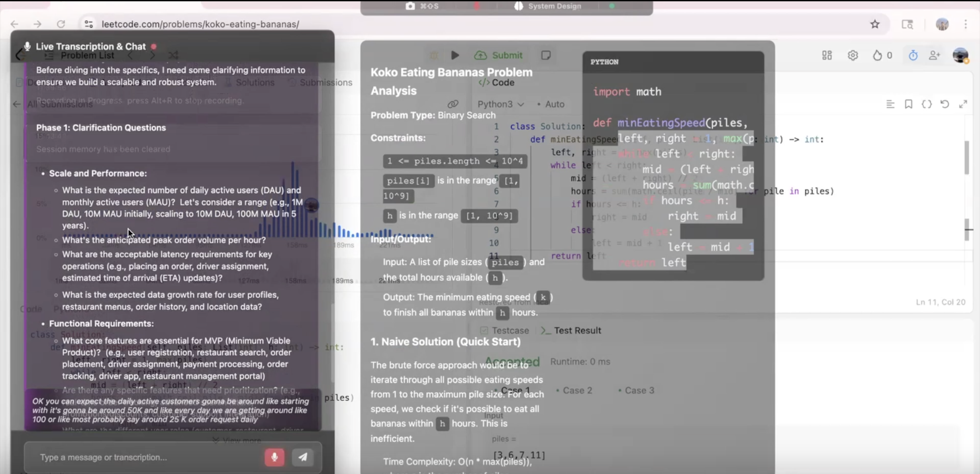Expand the View more link
Viewport: 980px width, 474px height.
[237, 440]
